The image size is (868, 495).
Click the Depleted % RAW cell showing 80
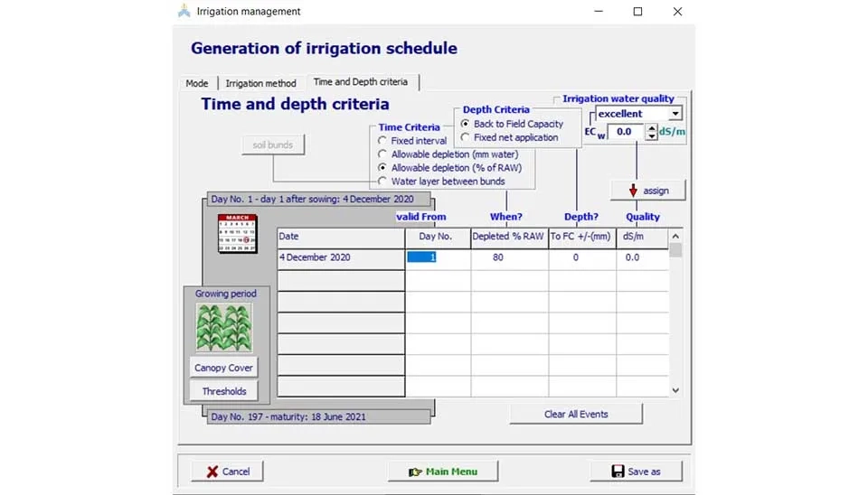pos(508,257)
